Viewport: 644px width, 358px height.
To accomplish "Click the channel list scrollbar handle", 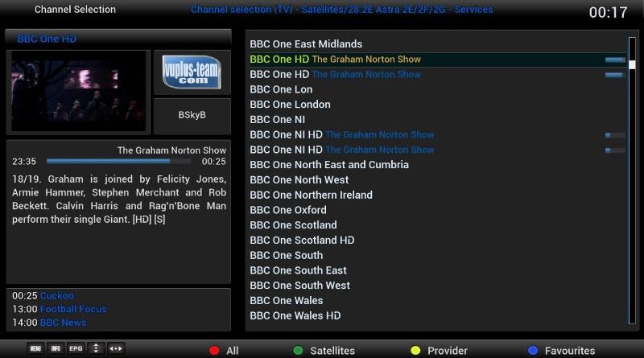I will click(632, 64).
